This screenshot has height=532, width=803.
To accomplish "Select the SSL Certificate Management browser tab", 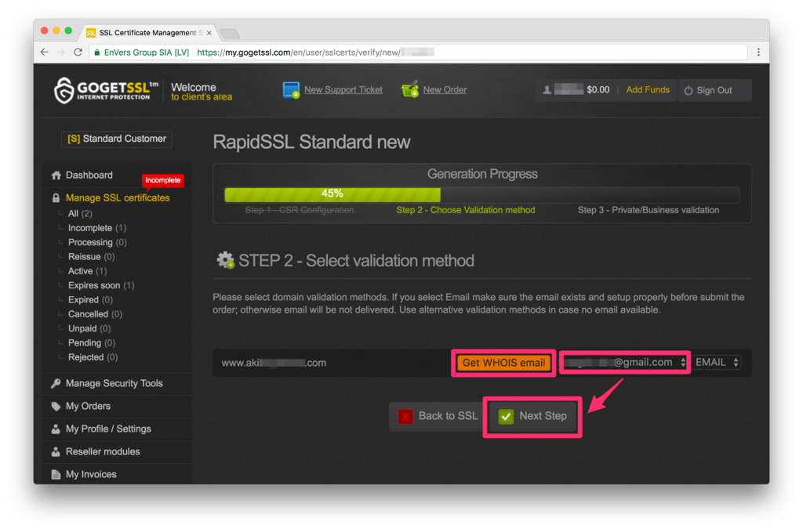I will [x=148, y=33].
